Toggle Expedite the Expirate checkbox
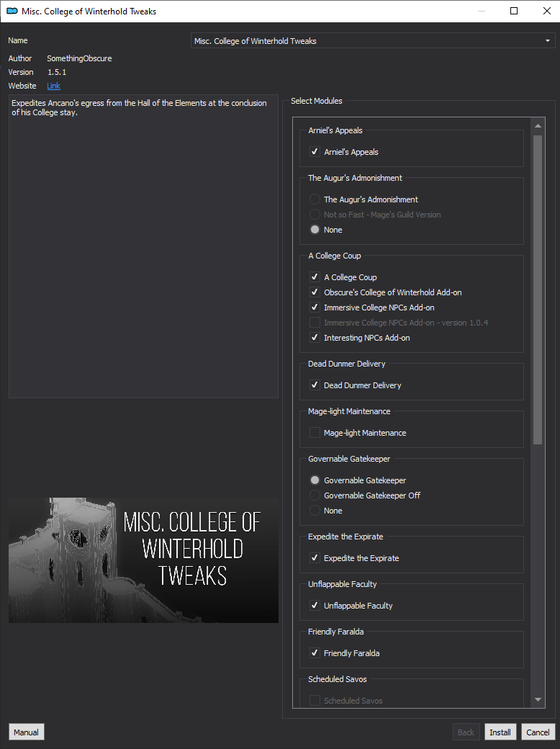This screenshot has height=749, width=560. tap(315, 557)
